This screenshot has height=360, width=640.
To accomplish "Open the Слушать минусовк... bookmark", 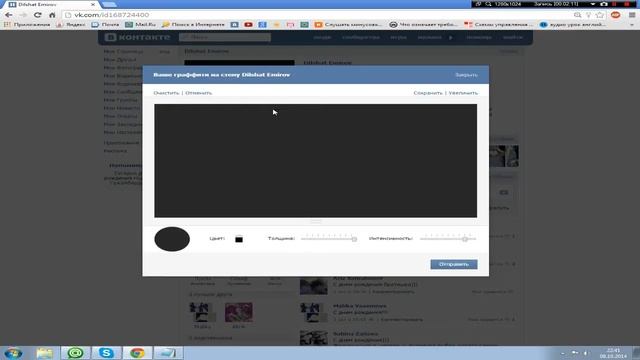I will [x=348, y=24].
